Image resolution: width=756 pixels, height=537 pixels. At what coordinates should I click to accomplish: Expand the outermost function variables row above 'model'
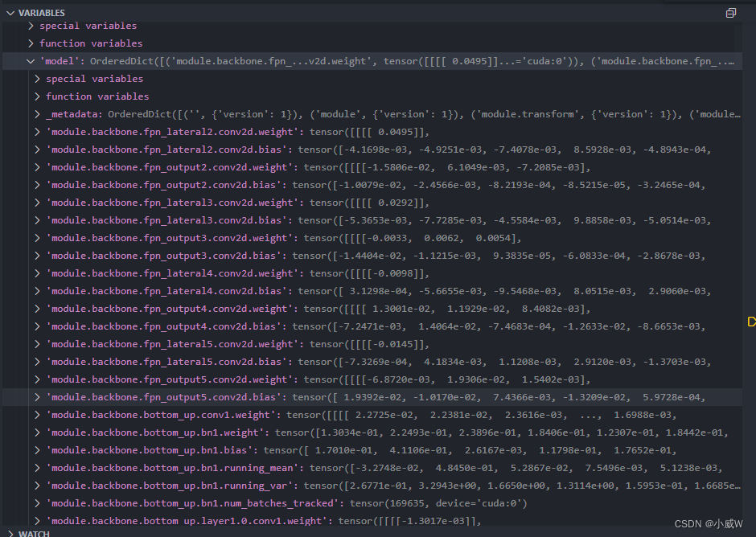click(31, 43)
